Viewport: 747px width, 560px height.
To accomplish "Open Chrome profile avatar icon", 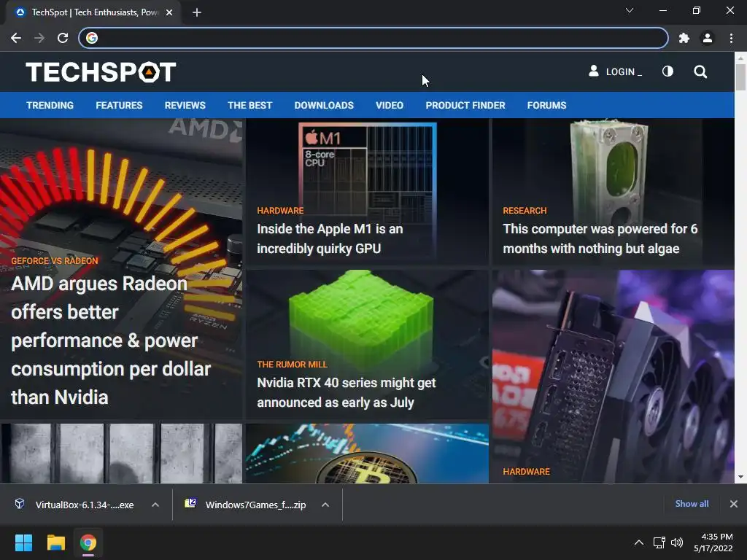I will click(x=708, y=38).
